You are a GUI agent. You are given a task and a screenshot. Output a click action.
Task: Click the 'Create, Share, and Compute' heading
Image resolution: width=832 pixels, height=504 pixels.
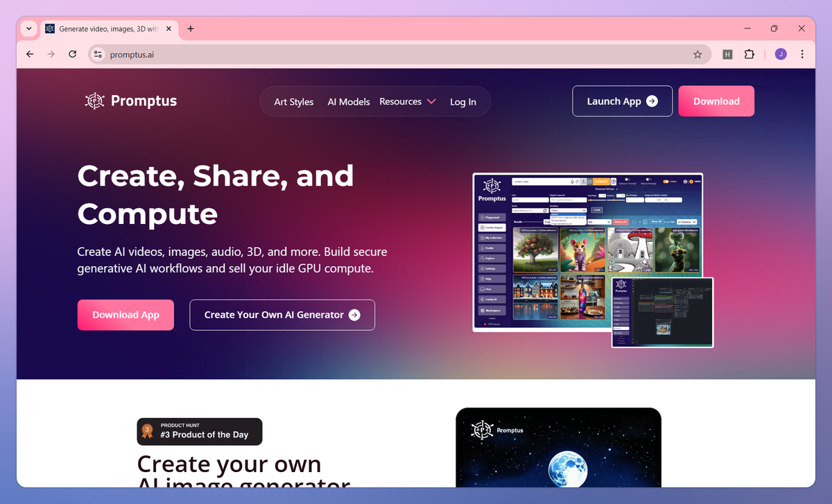[x=216, y=194]
